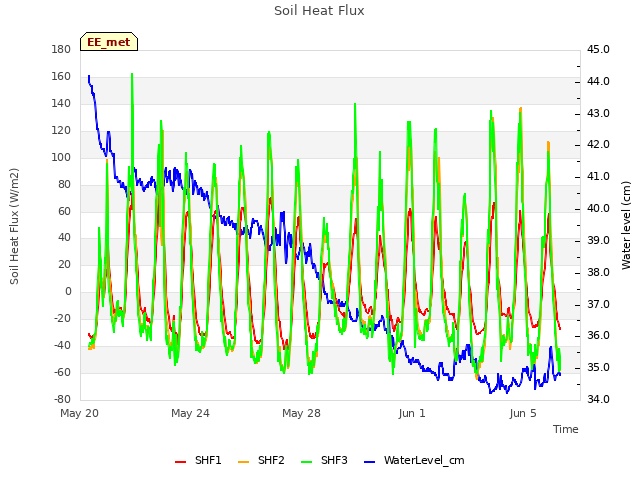Click the 180 left axis tick label

[61, 49]
